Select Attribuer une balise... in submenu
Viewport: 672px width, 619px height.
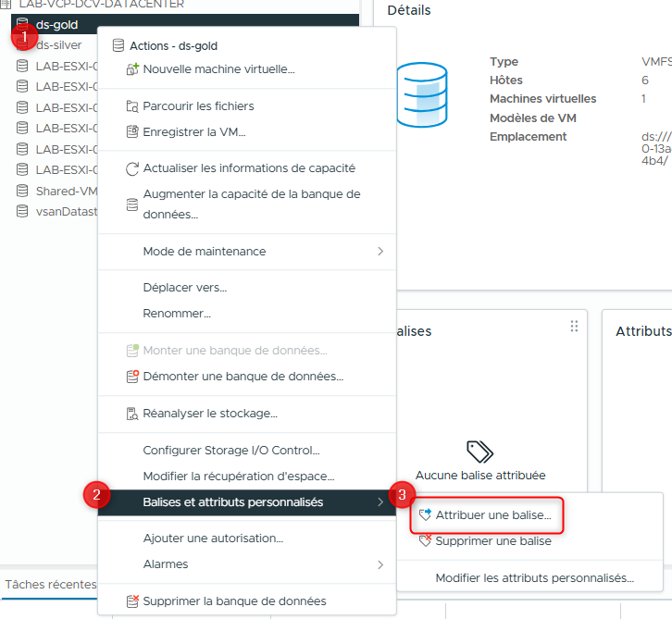pyautogui.click(x=493, y=514)
